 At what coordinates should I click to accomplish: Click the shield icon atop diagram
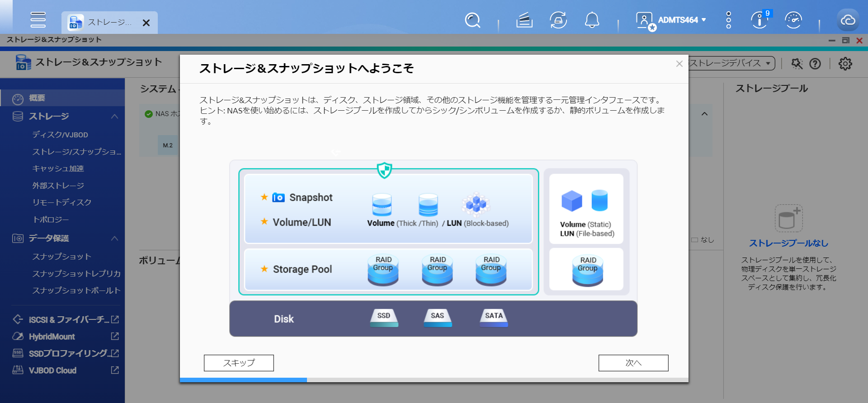tap(384, 170)
